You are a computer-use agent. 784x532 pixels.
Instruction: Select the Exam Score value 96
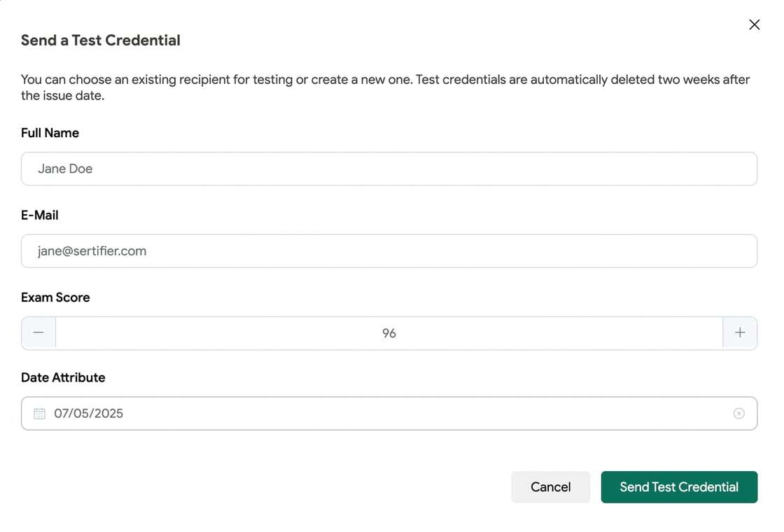tap(389, 332)
